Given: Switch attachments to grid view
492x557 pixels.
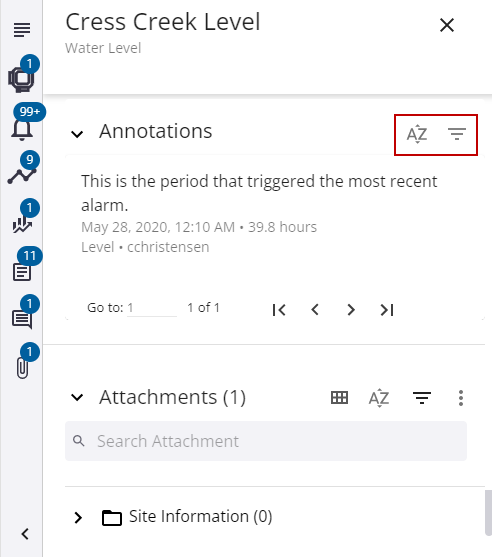Looking at the screenshot, I should point(339,398).
